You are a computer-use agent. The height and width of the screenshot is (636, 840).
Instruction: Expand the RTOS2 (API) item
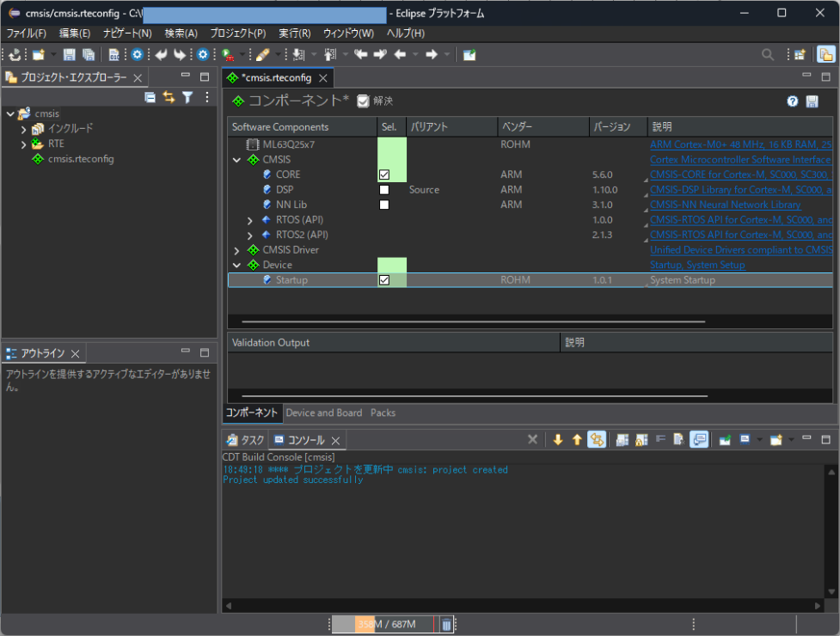249,235
